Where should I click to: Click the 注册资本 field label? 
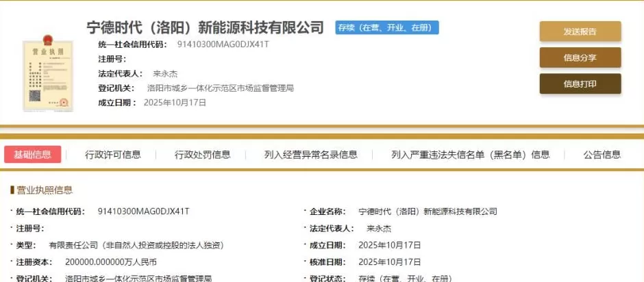pyautogui.click(x=34, y=262)
